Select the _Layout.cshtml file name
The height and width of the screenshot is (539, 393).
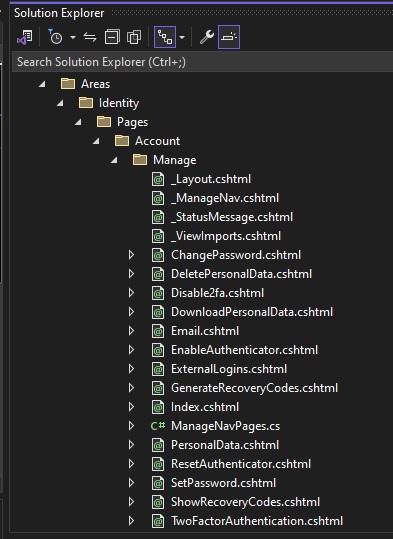pyautogui.click(x=211, y=179)
